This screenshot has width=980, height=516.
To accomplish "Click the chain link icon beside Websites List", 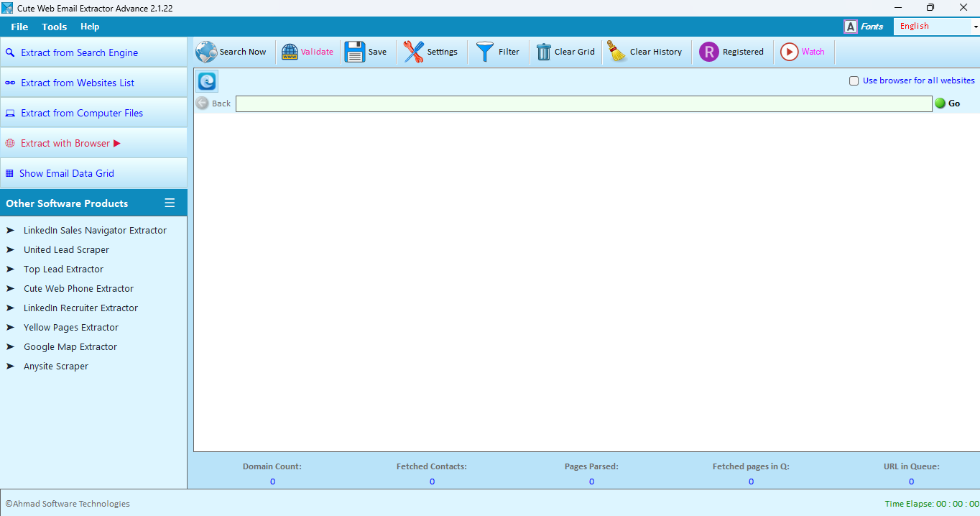I will (10, 83).
